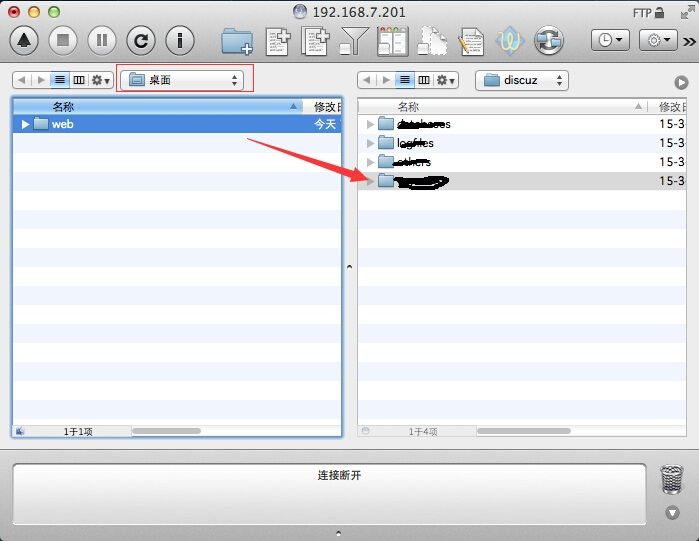Click the FTP lock indicator
This screenshot has width=699, height=541.
point(648,13)
